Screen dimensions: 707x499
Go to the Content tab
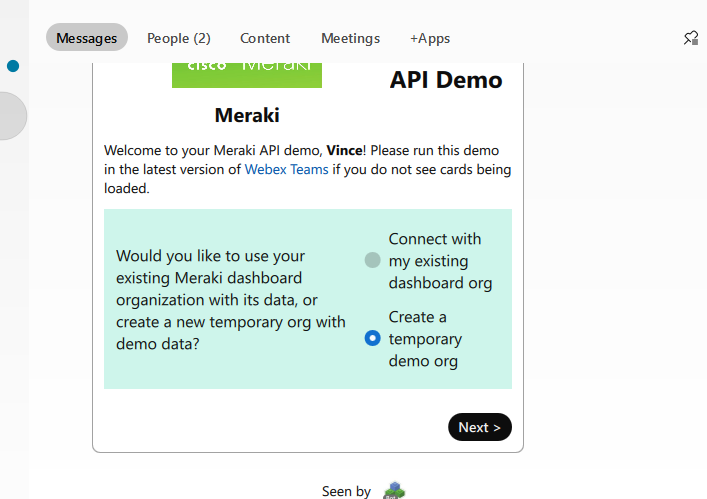(265, 38)
